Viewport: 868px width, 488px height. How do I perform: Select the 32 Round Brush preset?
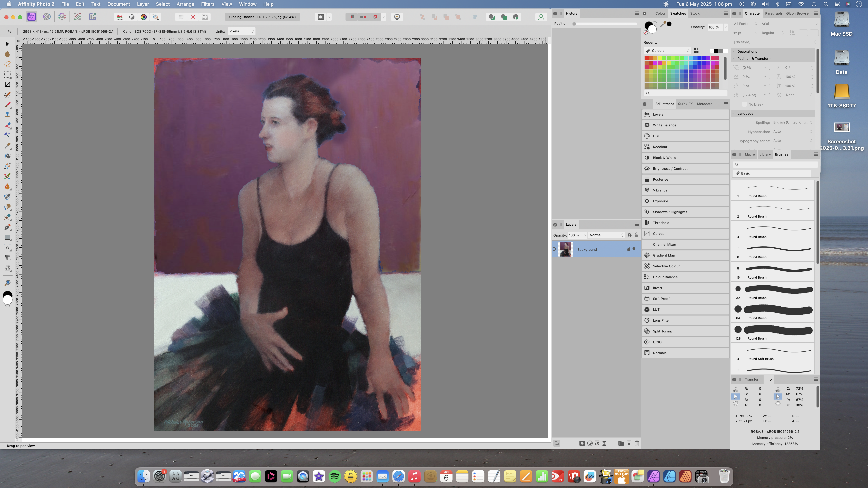[773, 292]
